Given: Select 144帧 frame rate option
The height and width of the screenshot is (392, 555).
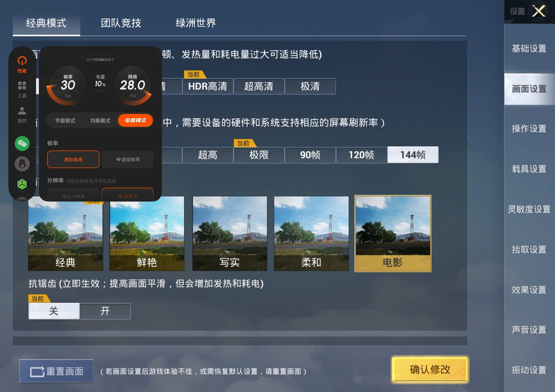Looking at the screenshot, I should point(413,155).
